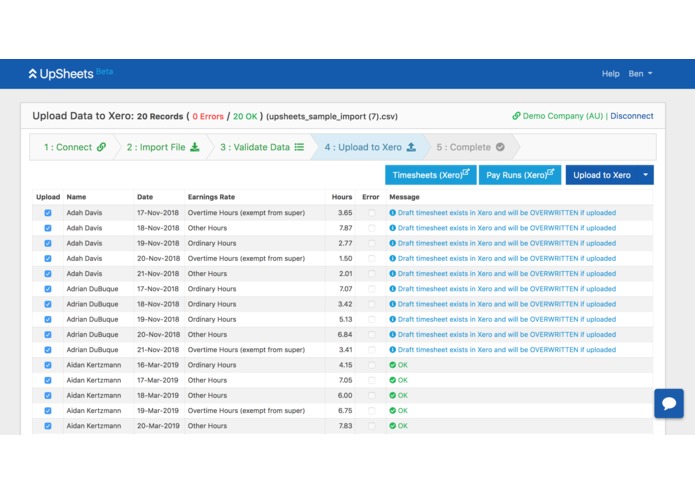Click the Demo Company (AU) link
Viewport: 695px width, 494px height.
(562, 116)
